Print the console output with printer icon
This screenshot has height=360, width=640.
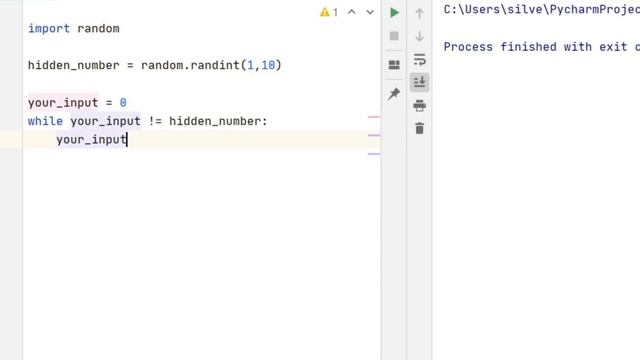tap(419, 106)
